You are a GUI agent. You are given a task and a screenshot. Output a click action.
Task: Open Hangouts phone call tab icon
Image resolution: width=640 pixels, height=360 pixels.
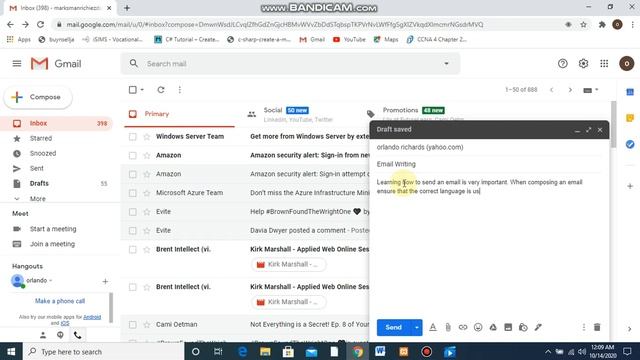[x=78, y=336]
